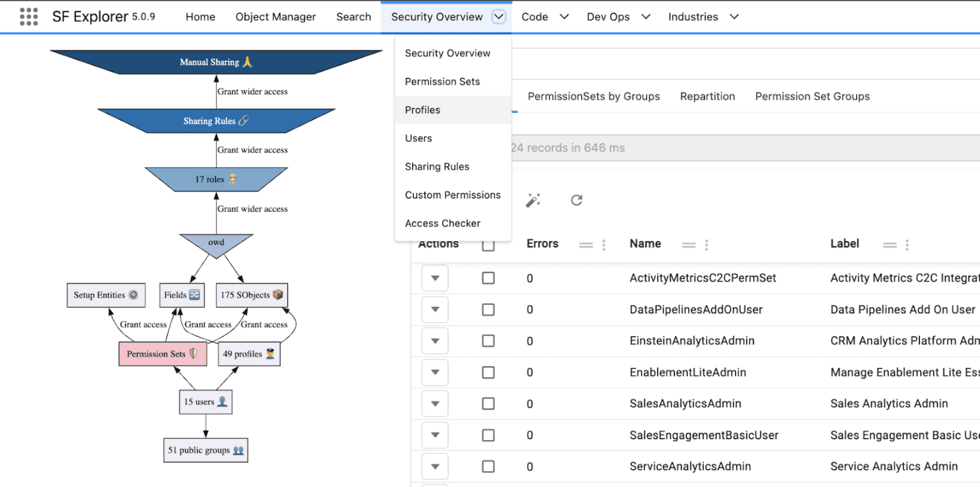This screenshot has height=487, width=980.
Task: Open Access Checker from the menu
Action: (x=453, y=223)
